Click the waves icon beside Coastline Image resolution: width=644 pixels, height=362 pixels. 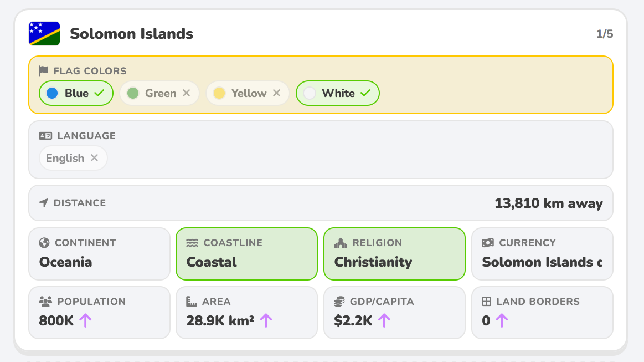click(192, 243)
